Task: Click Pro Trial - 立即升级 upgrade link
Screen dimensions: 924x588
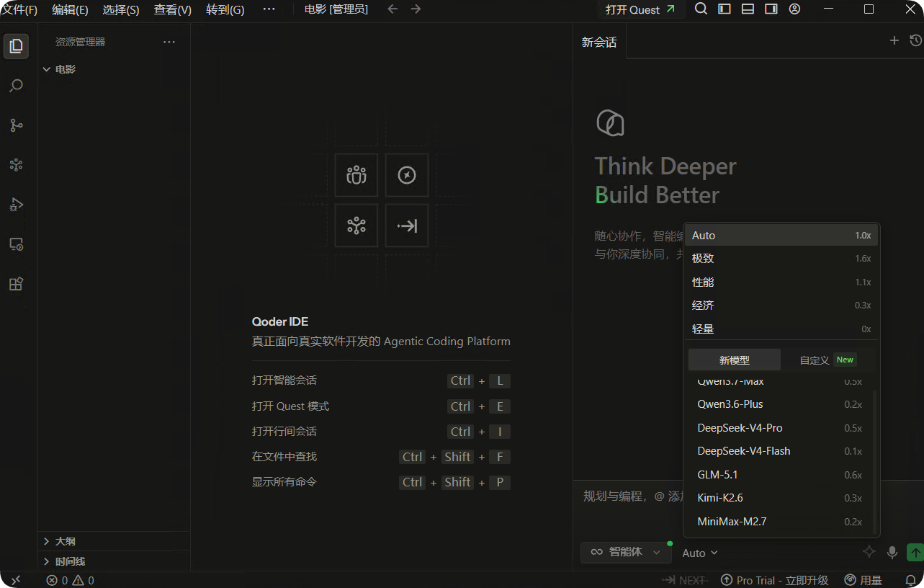Action: pyautogui.click(x=775, y=580)
